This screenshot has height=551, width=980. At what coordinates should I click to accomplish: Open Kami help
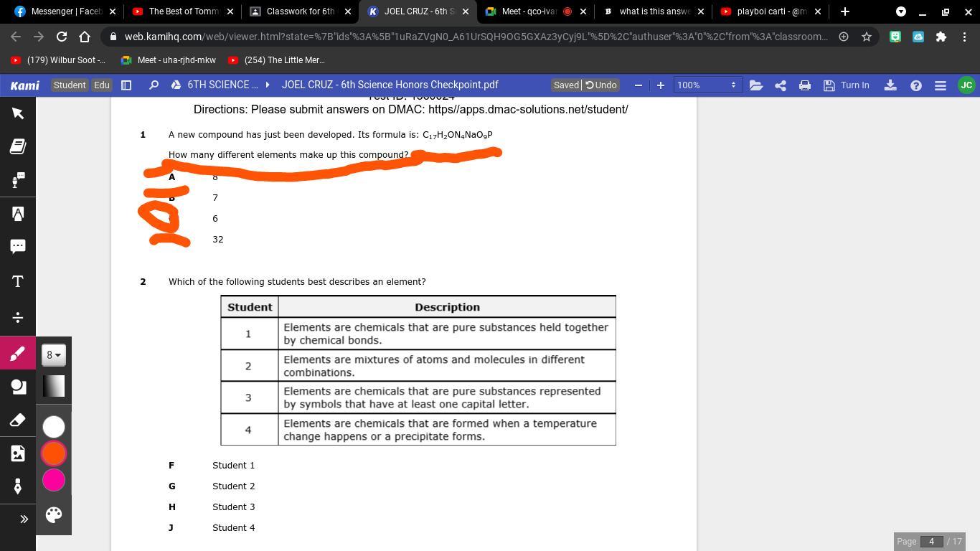coord(916,85)
